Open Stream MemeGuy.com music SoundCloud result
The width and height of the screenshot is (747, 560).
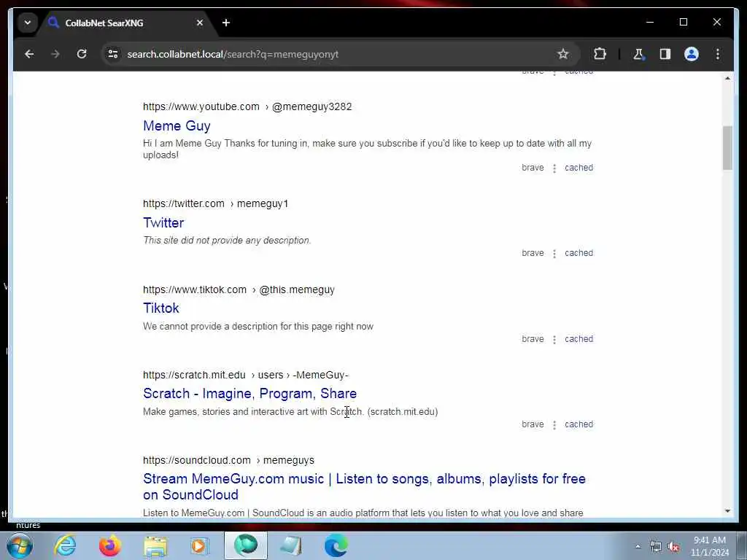pos(365,486)
